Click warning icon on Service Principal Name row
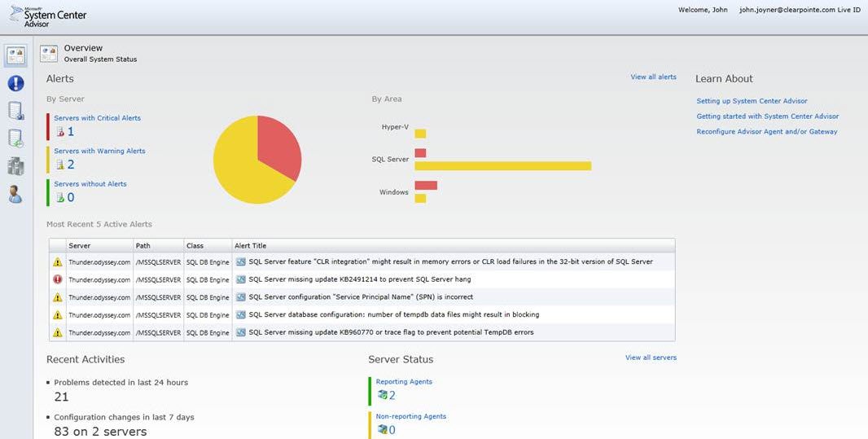This screenshot has height=439, width=868. pyautogui.click(x=58, y=297)
